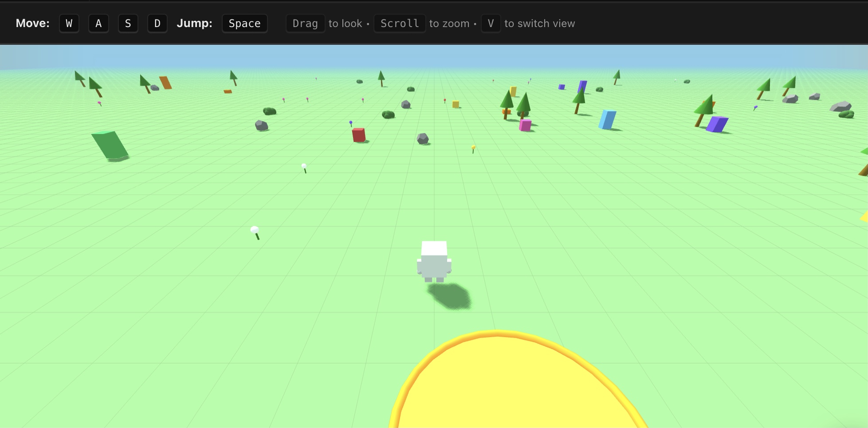Click the 'to look' text
The height and width of the screenshot is (428, 868).
[x=345, y=24]
